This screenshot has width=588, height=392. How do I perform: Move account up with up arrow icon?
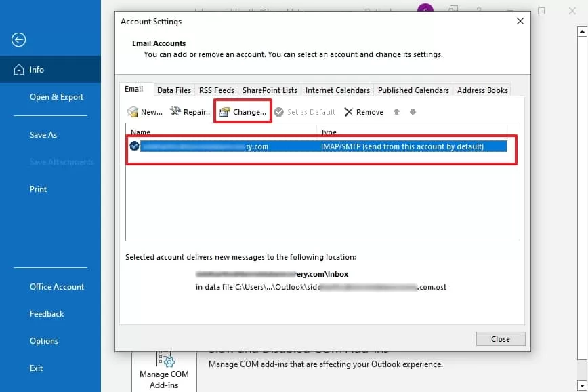click(x=396, y=111)
